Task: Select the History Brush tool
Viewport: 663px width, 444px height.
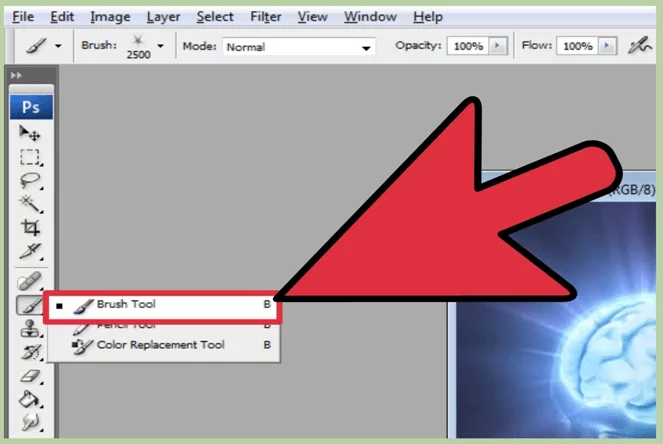Action: (30, 352)
